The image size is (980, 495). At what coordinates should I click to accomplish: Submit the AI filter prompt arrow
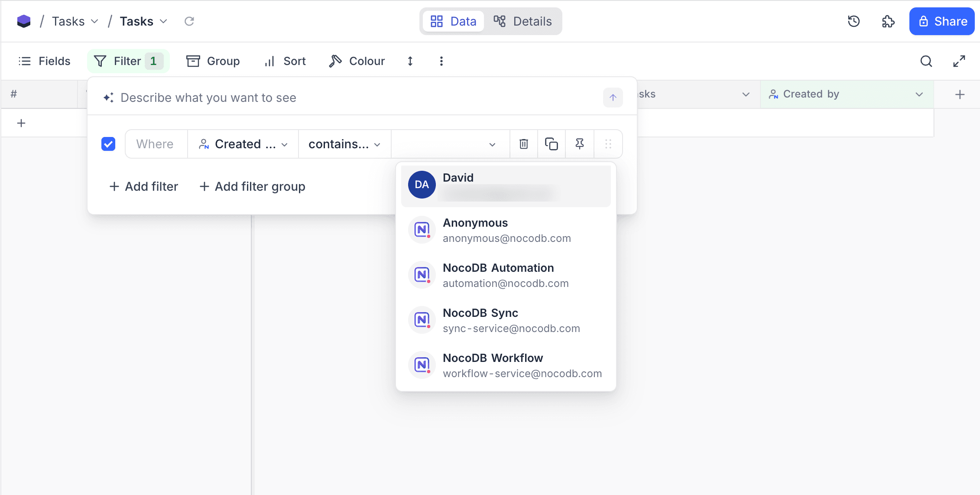coord(613,98)
